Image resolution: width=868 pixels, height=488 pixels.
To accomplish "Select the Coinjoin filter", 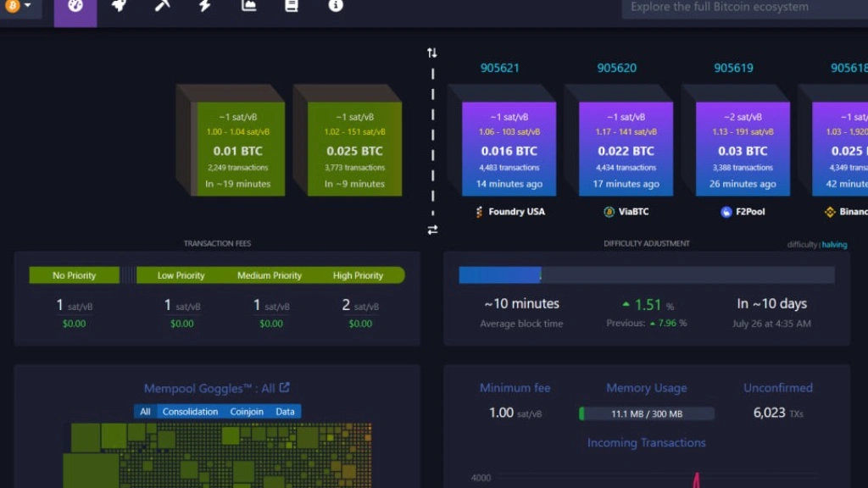I will coord(247,412).
